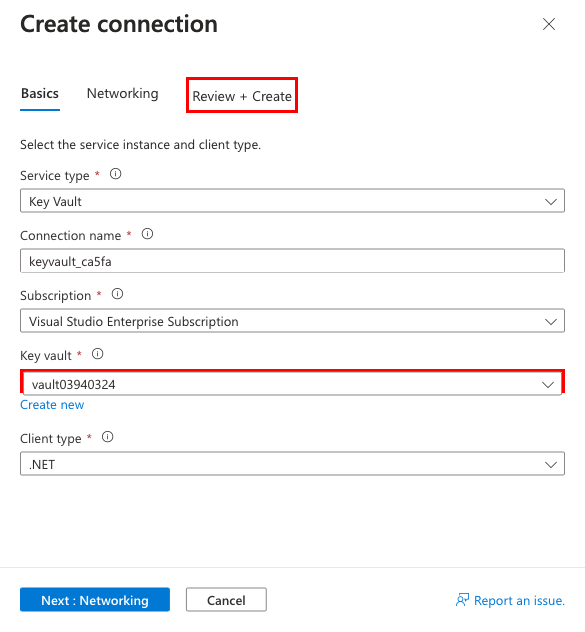585x632 pixels.
Task: Click the Create new link
Action: click(52, 405)
